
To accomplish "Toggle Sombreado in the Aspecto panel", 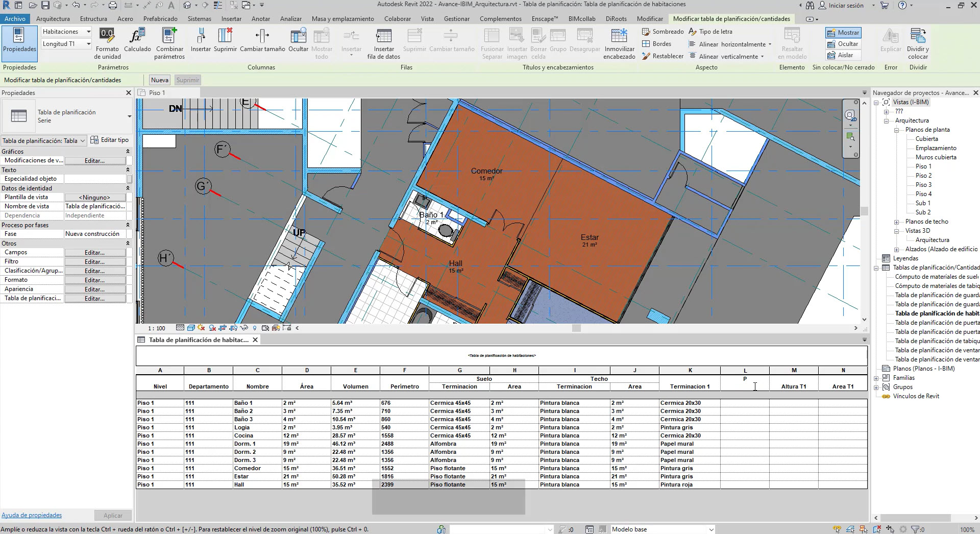I will [663, 31].
